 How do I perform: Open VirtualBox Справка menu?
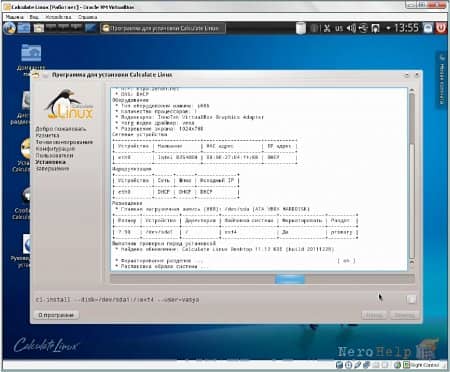pyautogui.click(x=87, y=17)
